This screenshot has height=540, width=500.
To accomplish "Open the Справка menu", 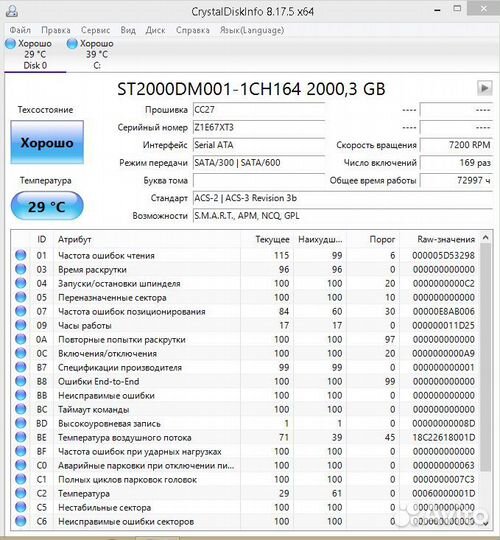I will click(192, 30).
